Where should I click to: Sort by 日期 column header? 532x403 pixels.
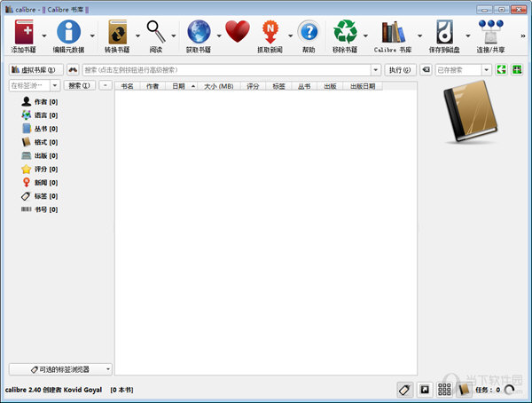[x=181, y=86]
